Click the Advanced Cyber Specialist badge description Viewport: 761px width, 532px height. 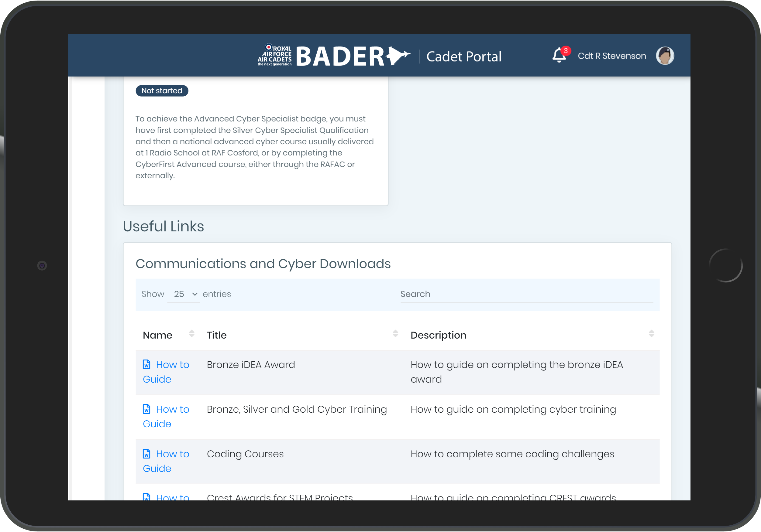coord(255,147)
